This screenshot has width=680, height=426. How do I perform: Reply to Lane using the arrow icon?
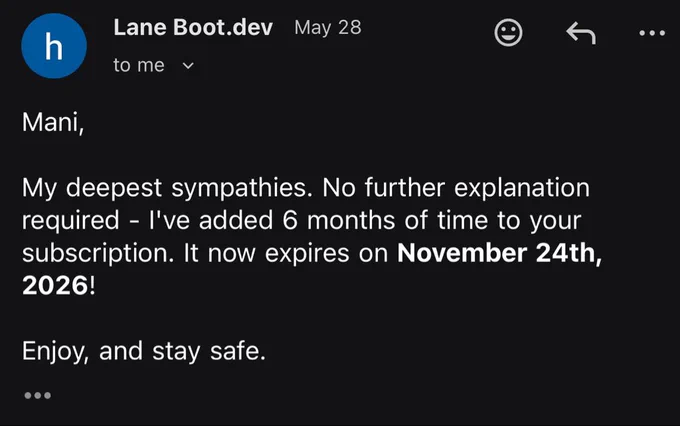click(x=581, y=33)
